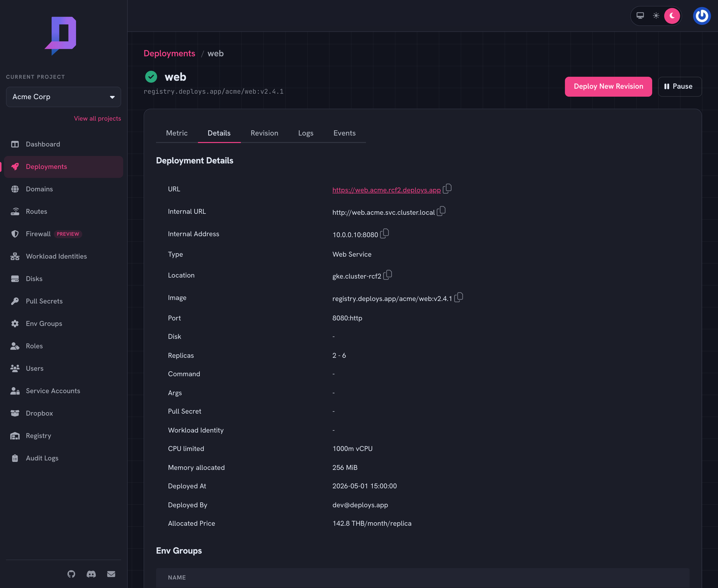Open Env Groups in the sidebar
Viewport: 718px width, 588px height.
63,323
